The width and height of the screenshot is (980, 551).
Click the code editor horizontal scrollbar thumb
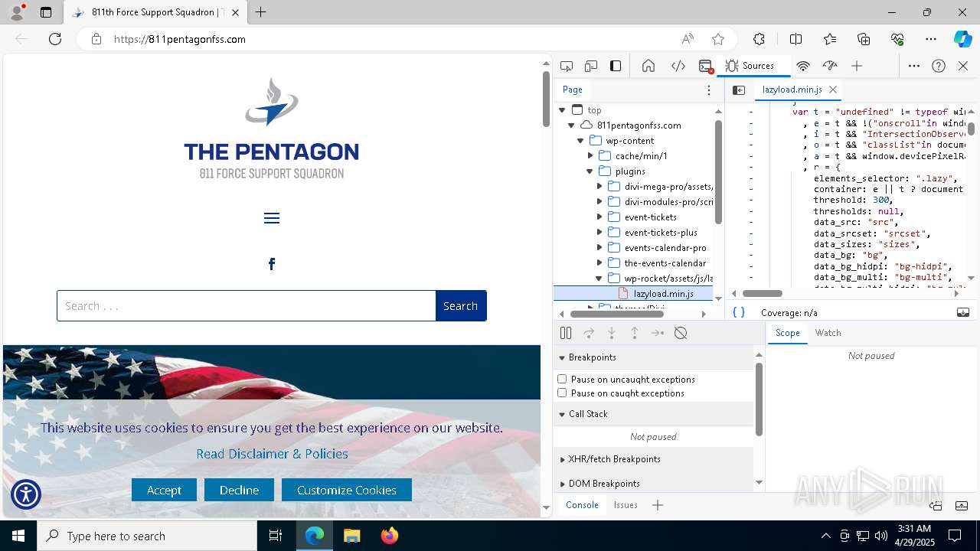[763, 293]
